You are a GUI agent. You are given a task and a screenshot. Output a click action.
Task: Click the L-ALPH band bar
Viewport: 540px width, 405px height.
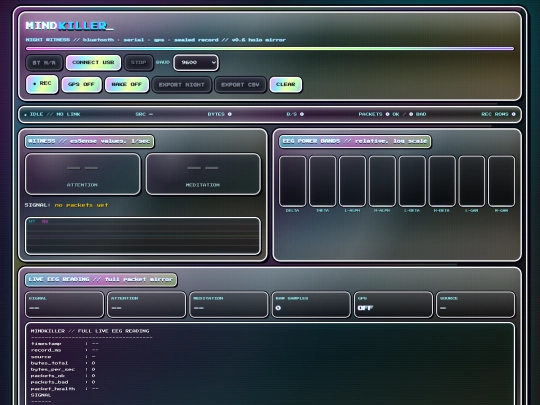[352, 181]
